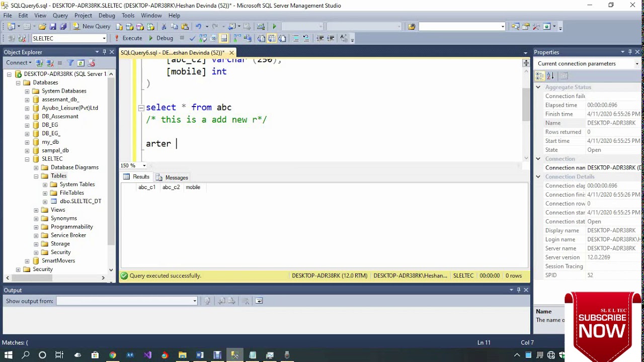Open Visual Studio from the taskbar
644x362 pixels.
point(147,355)
